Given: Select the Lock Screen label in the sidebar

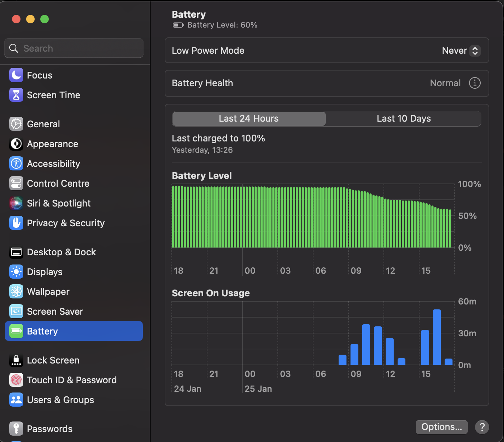Looking at the screenshot, I should [53, 360].
